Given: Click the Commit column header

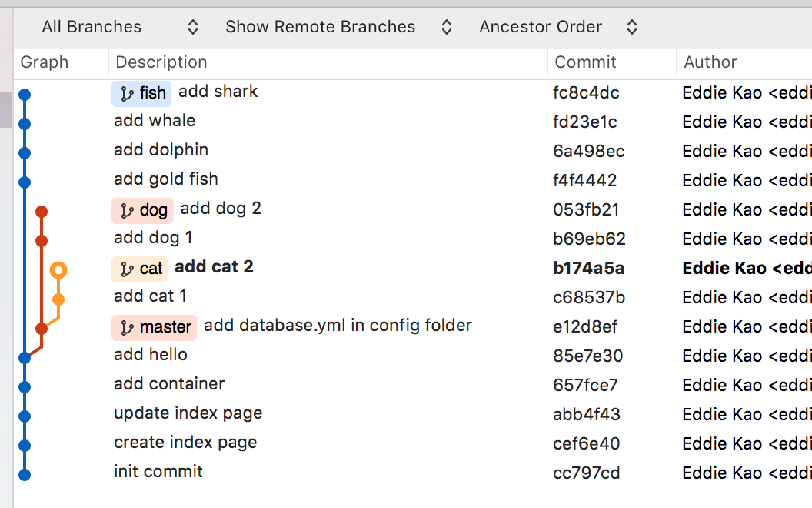Looking at the screenshot, I should [585, 62].
